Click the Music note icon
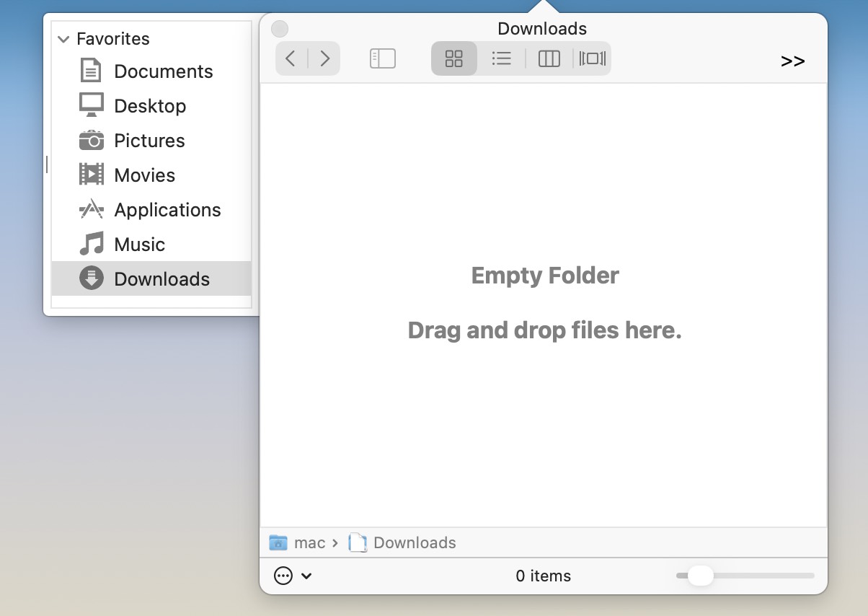This screenshot has width=868, height=616. click(92, 244)
